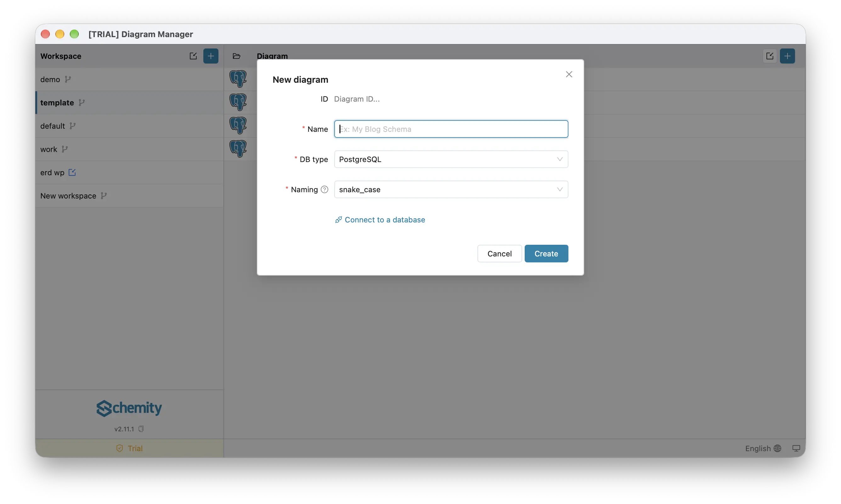Click the external link icon beside erd wp
841x504 pixels.
tap(72, 172)
